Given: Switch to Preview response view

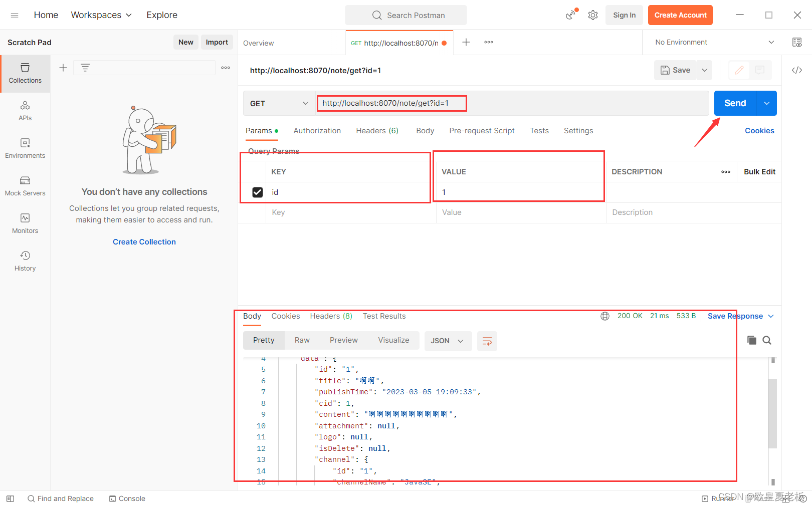Looking at the screenshot, I should point(344,340).
